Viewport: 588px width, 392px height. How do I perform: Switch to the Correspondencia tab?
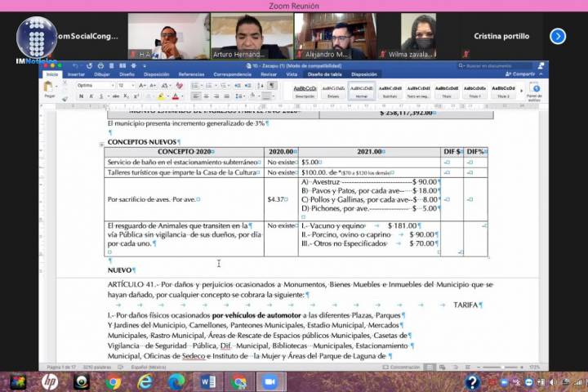pos(233,74)
